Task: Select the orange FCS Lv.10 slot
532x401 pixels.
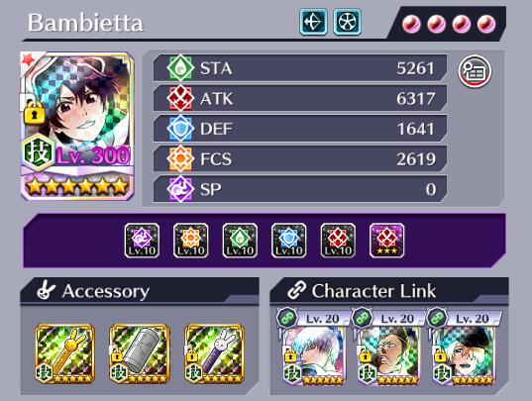Action: click(190, 241)
